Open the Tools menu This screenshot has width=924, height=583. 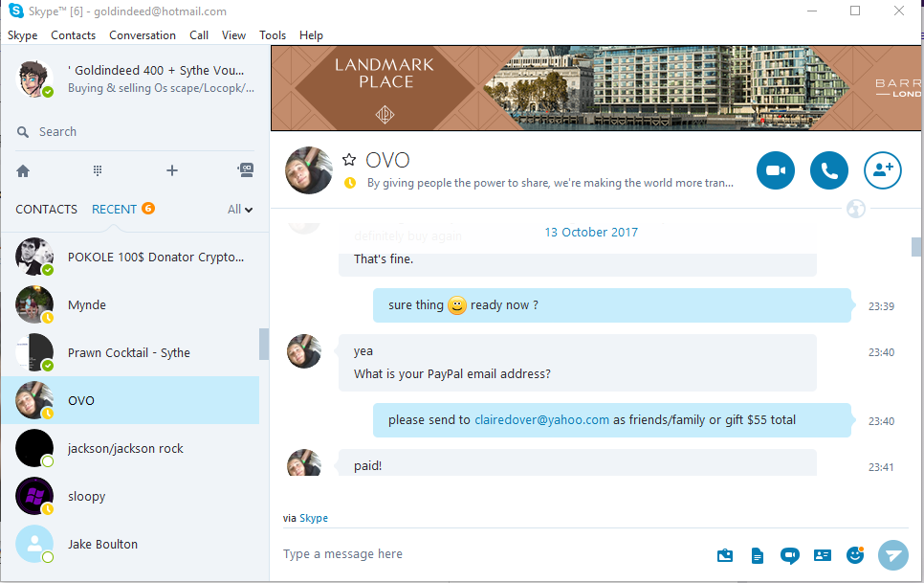point(273,35)
